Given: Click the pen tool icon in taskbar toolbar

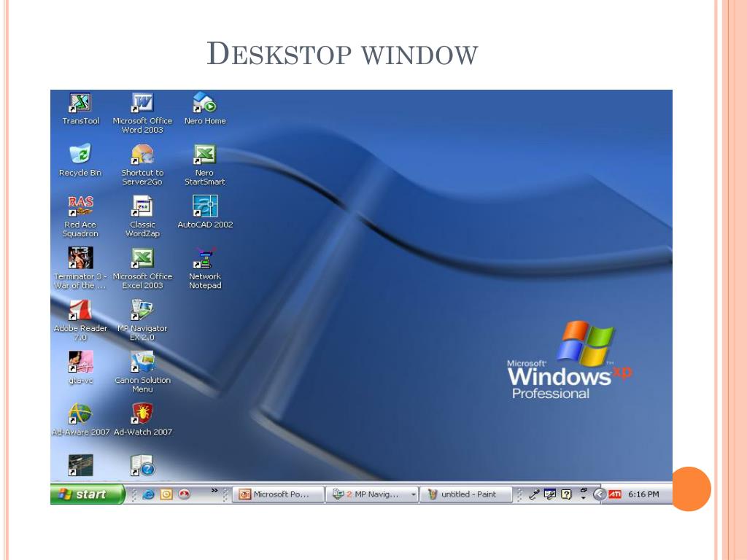Looking at the screenshot, I should coord(533,494).
